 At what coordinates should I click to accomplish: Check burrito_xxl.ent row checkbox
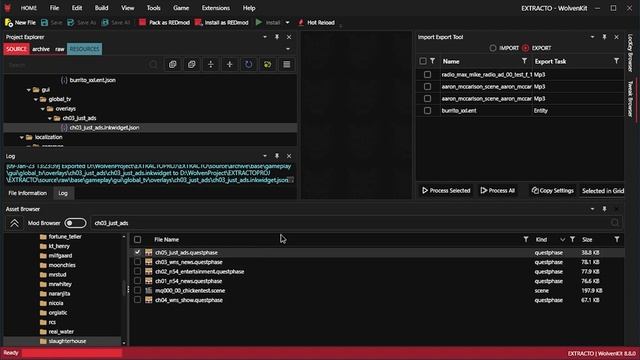(x=427, y=111)
